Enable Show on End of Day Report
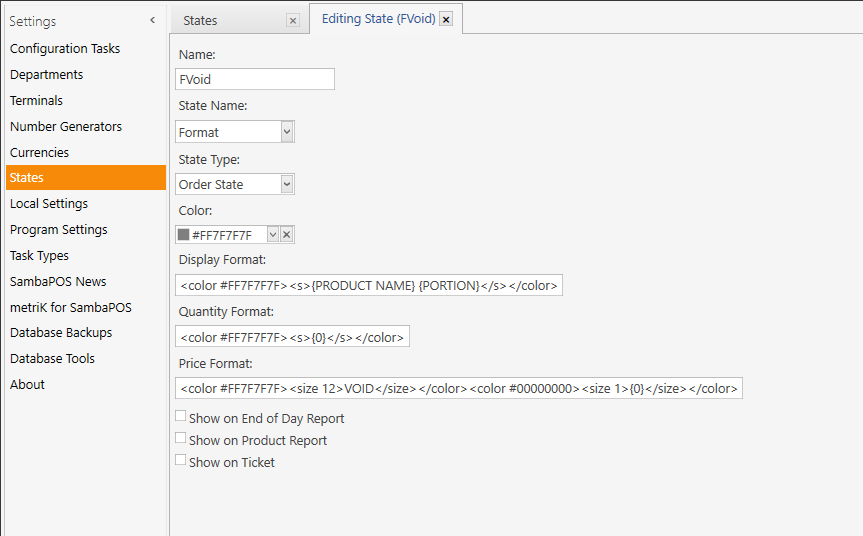This screenshot has height=536, width=863. (181, 416)
